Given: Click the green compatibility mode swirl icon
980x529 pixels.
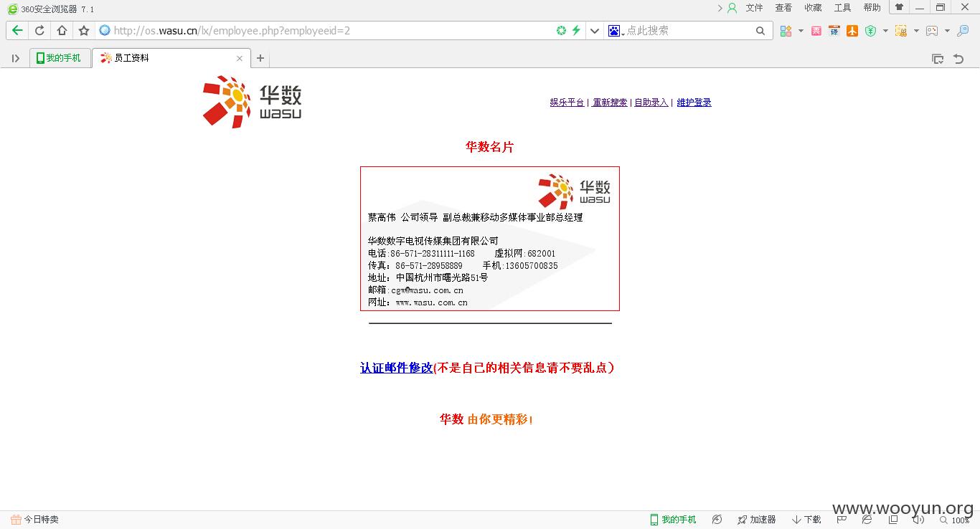Looking at the screenshot, I should point(562,31).
